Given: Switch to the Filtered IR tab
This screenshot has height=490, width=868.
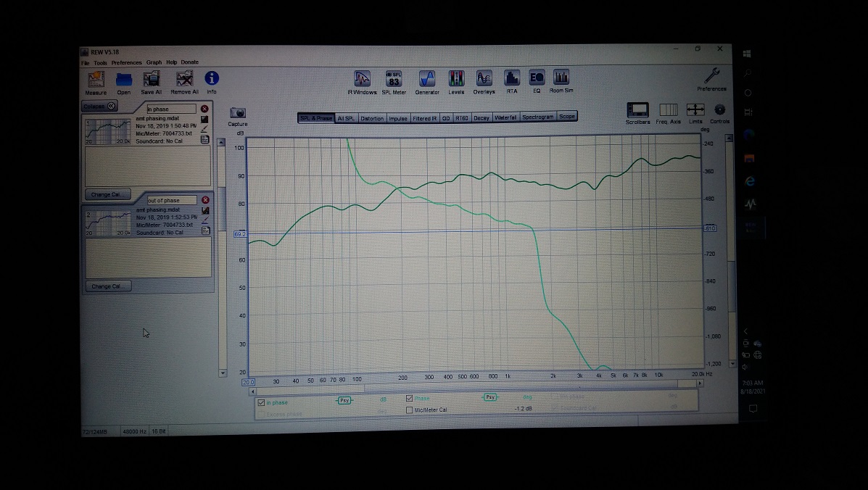Looking at the screenshot, I should coord(425,118).
